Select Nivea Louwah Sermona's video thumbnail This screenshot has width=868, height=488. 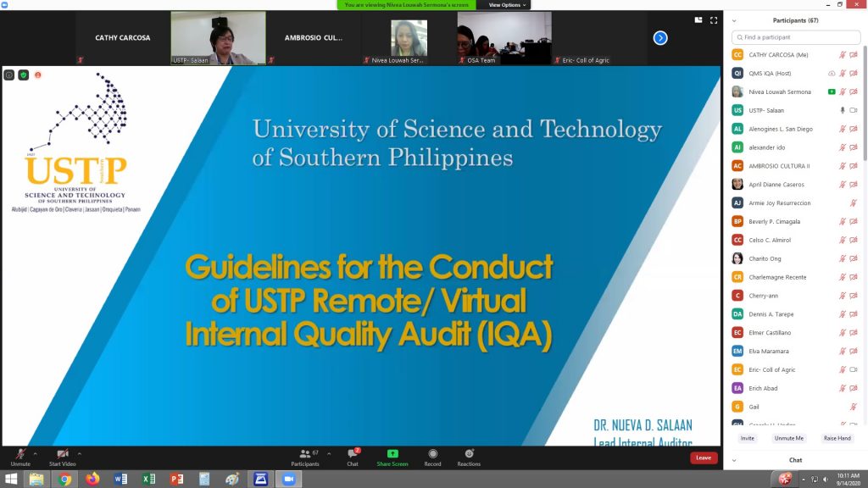click(x=409, y=37)
